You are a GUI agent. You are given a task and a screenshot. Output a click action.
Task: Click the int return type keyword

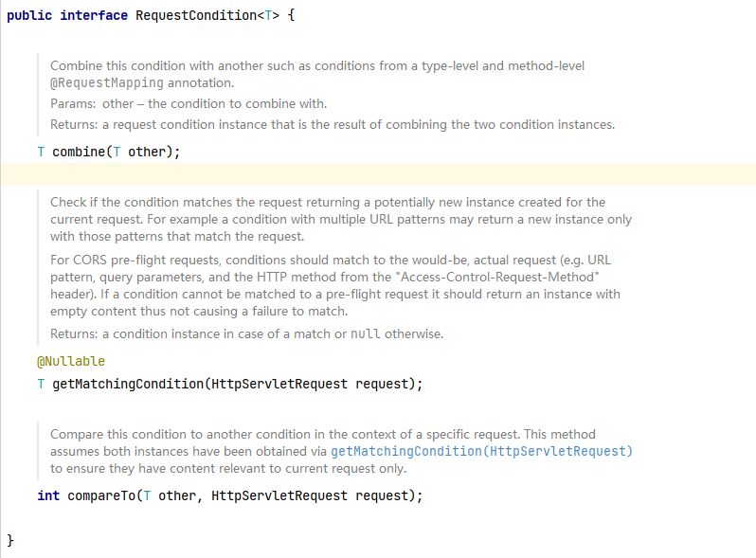pyautogui.click(x=48, y=495)
